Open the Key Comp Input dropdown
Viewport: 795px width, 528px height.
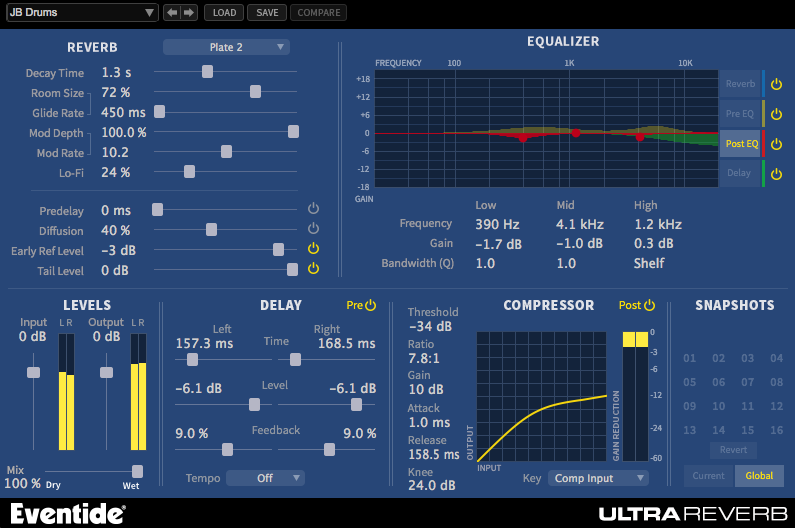click(598, 478)
